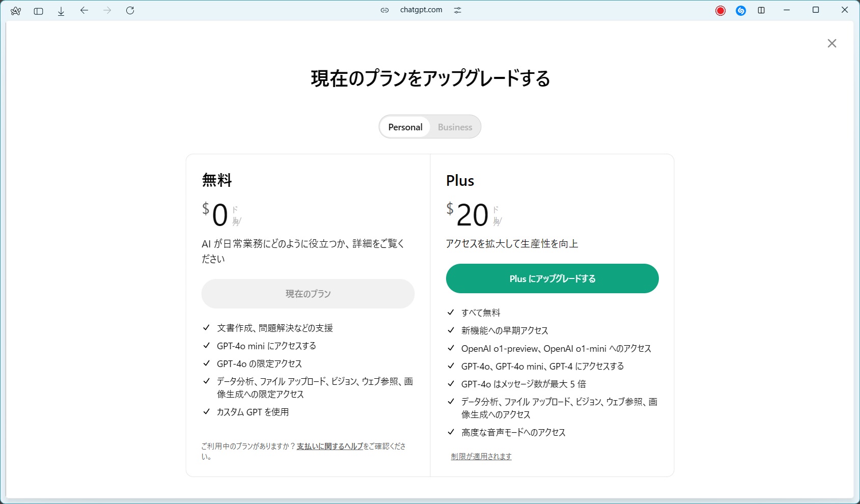Go back with the left arrow
Screen dimensions: 860x504
(x=84, y=10)
